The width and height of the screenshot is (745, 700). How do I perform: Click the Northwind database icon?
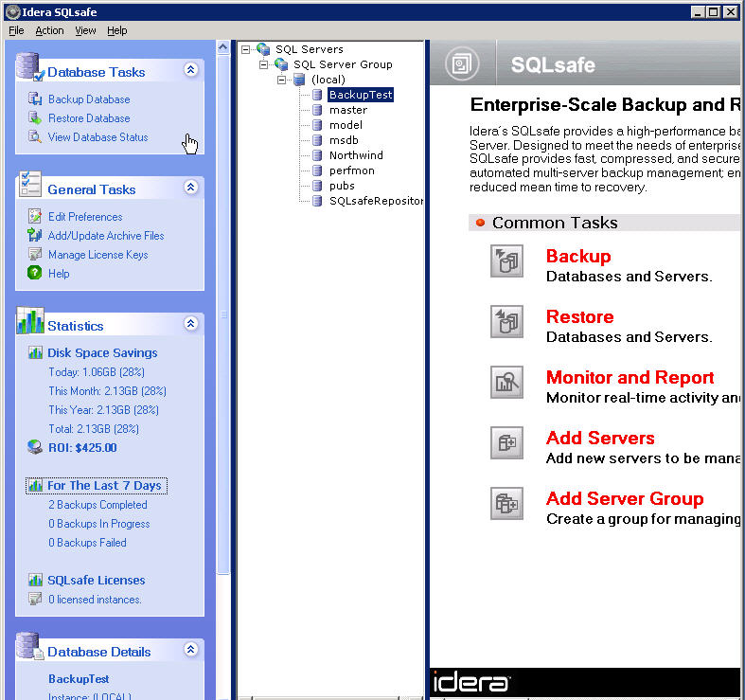(317, 155)
